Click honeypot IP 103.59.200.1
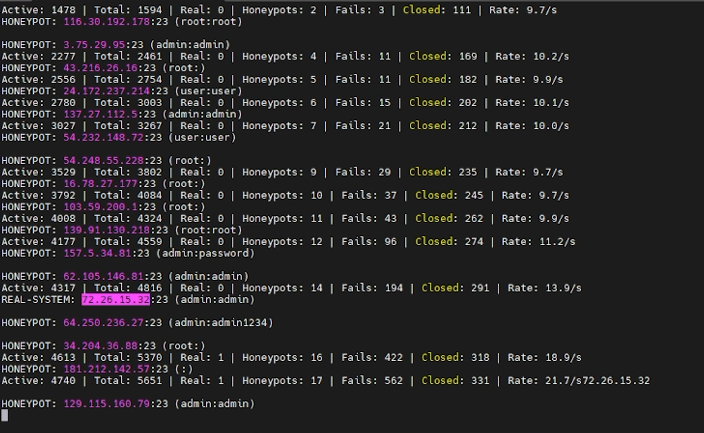The height and width of the screenshot is (433, 704). pyautogui.click(x=101, y=207)
